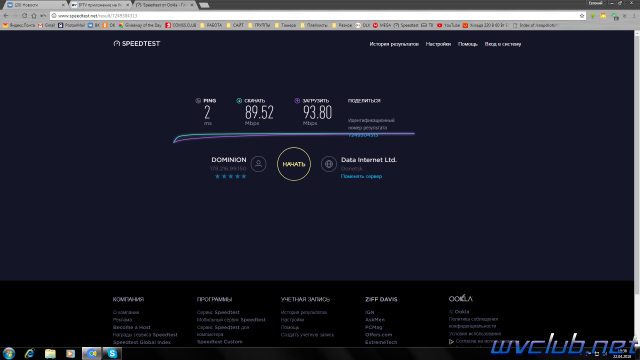
Task: Expand the САЙТ bookmarks folder
Action: [236, 25]
